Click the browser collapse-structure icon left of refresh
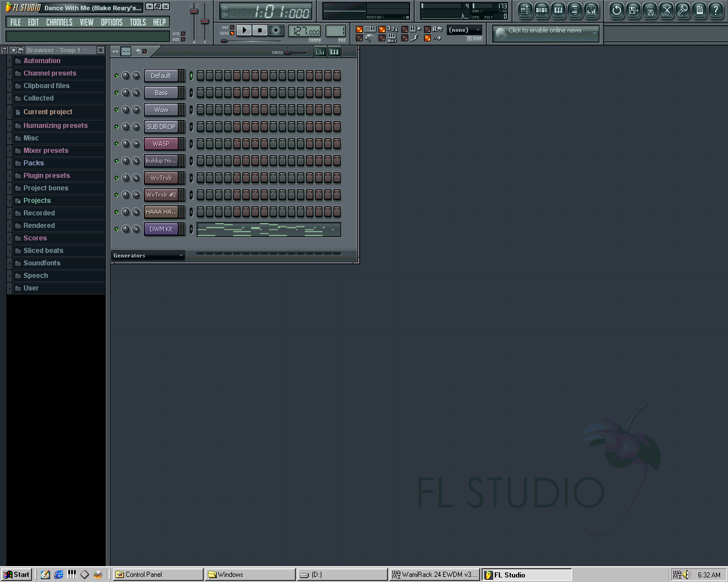Screen dimensions: 728x582 tap(13, 50)
